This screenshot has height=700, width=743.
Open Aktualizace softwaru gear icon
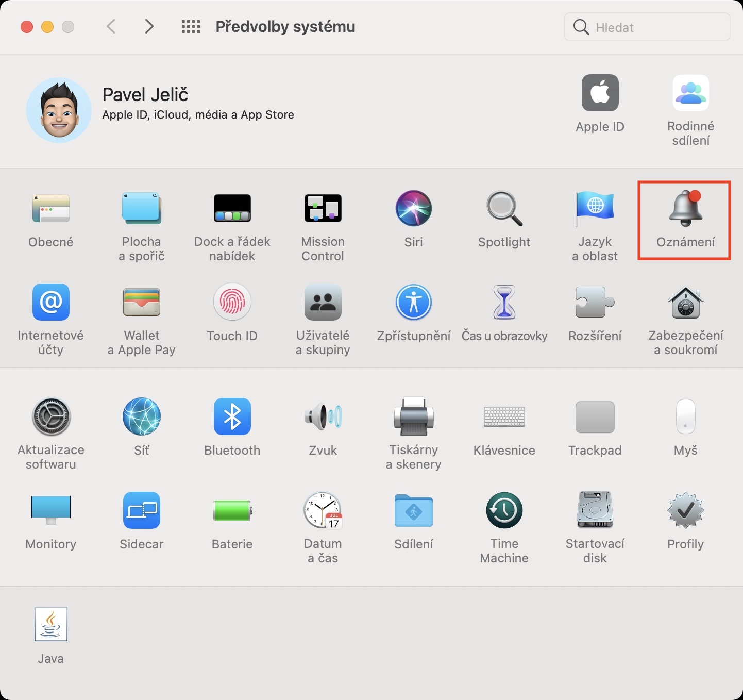[51, 416]
